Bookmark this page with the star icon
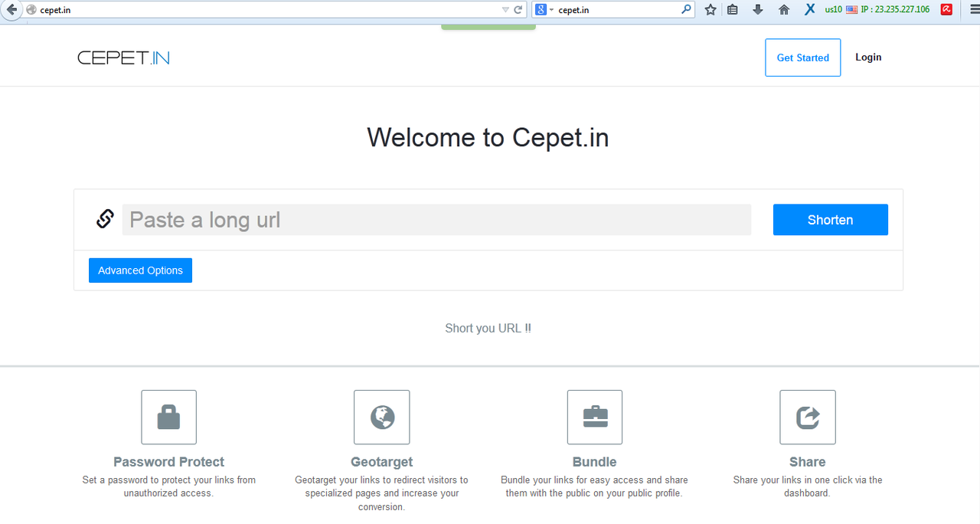 710,10
